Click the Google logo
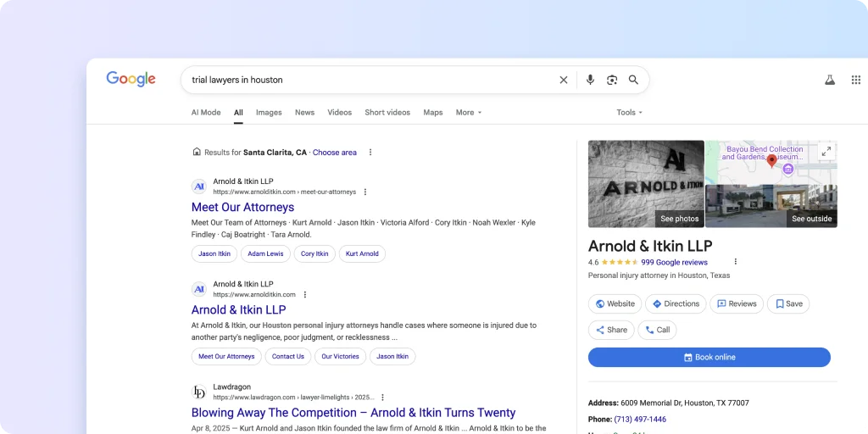The width and height of the screenshot is (868, 434). click(x=131, y=79)
